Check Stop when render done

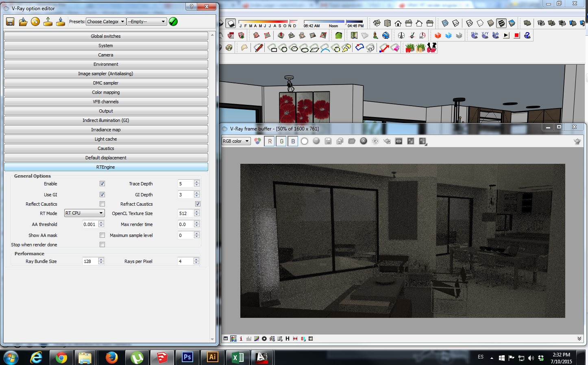pos(102,245)
